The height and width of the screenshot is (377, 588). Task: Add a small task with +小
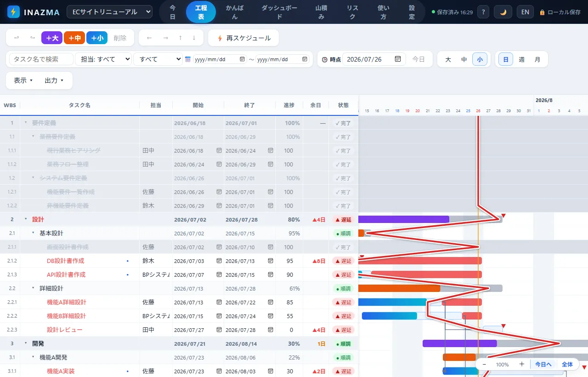pos(97,38)
